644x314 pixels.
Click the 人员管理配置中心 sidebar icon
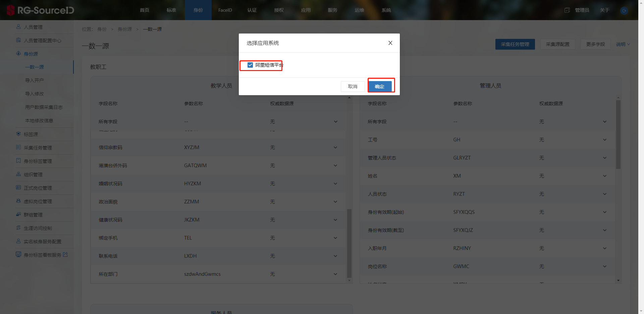click(18, 40)
